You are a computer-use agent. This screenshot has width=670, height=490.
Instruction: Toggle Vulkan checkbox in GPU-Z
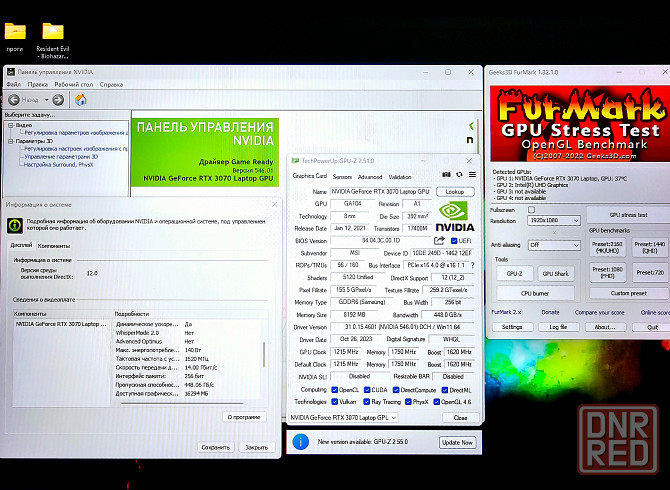point(335,402)
